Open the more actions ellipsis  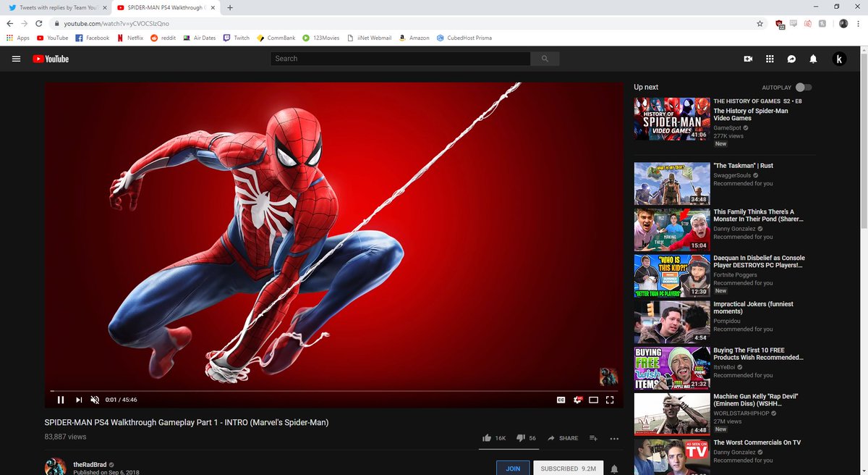614,438
